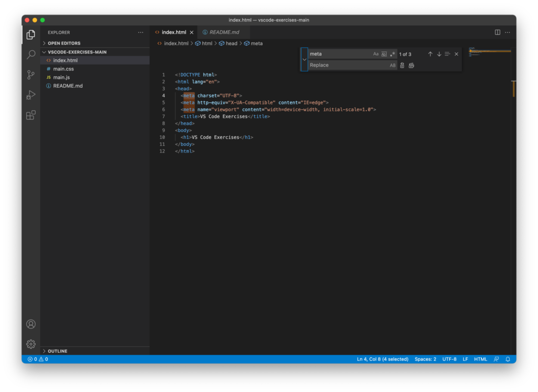Open meta breadcrumb dropdown
The image size is (538, 392).
click(253, 44)
